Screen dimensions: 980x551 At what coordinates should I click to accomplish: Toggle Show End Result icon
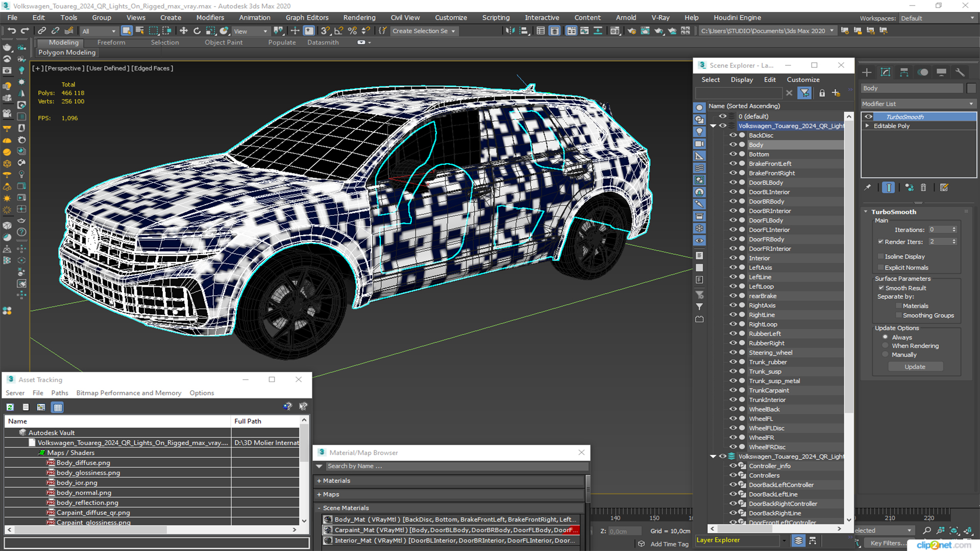tap(888, 188)
